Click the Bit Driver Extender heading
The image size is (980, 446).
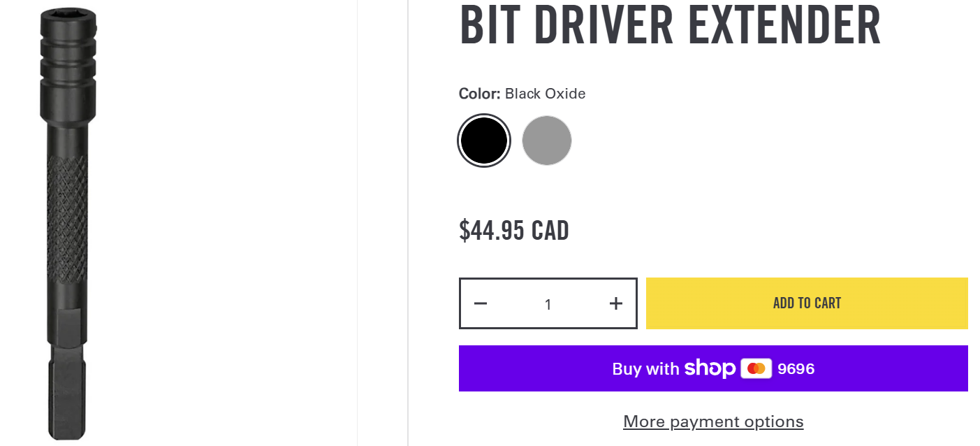click(670, 25)
